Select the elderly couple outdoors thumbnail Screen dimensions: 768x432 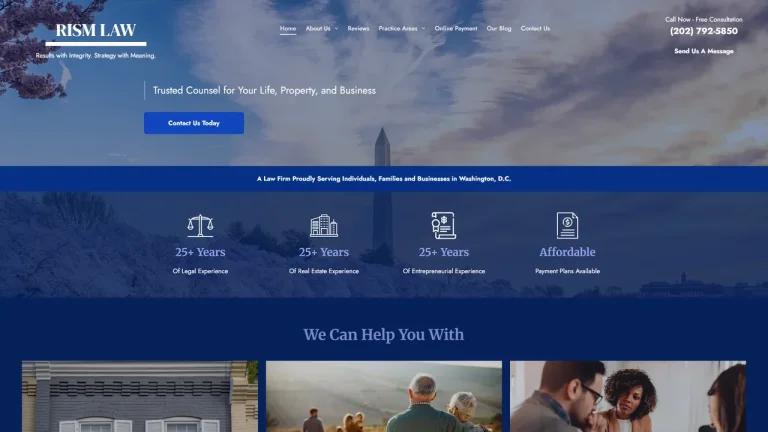coord(384,397)
